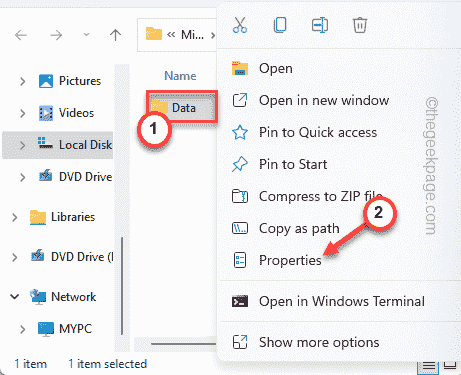
Task: Open Videos in the navigation pane
Action: [x=76, y=113]
